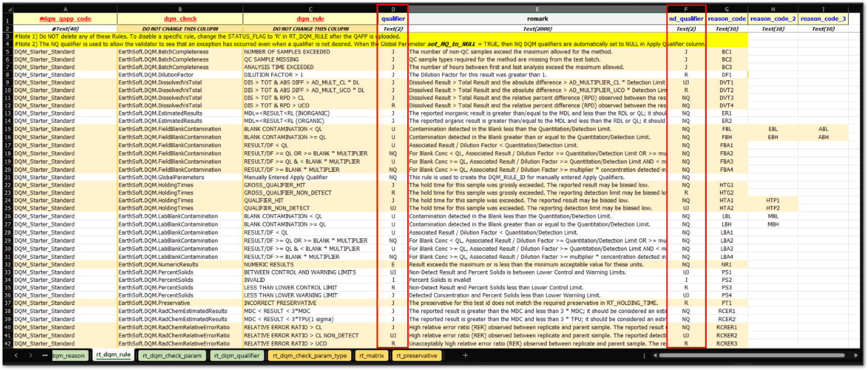Select the nd_qualifier header cell
868x370 pixels.
(x=686, y=19)
